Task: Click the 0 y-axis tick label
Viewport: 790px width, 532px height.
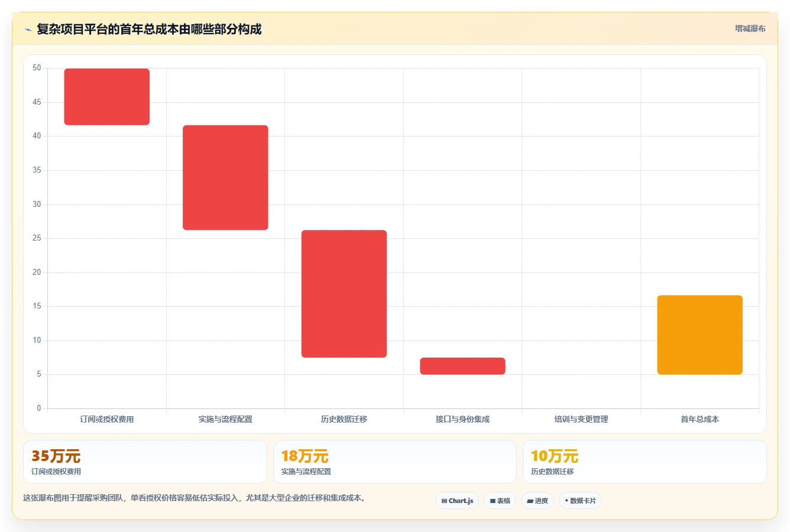Action: tap(39, 408)
